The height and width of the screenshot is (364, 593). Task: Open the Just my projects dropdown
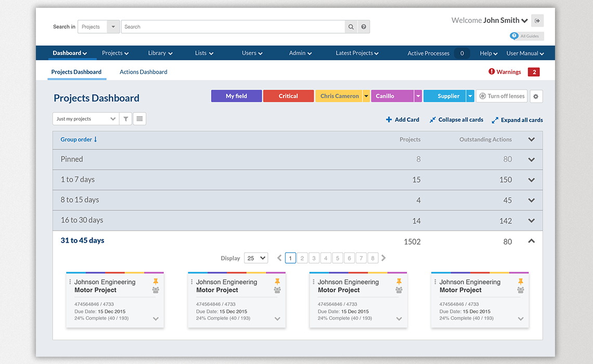(86, 119)
